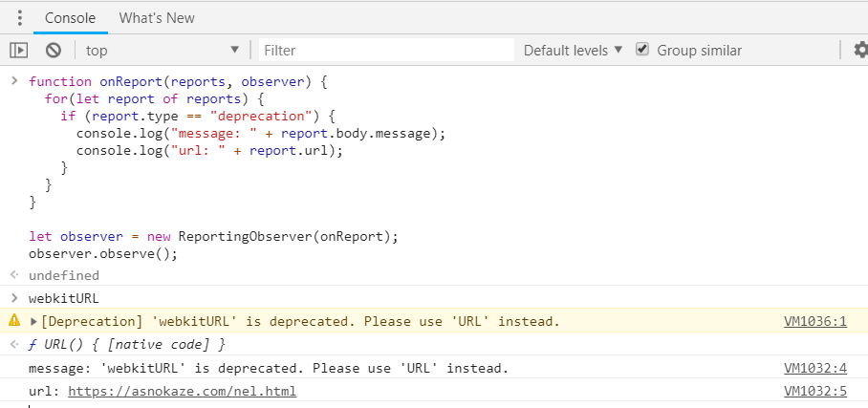
Task: Toggle the Group similar checkbox
Action: 643,50
